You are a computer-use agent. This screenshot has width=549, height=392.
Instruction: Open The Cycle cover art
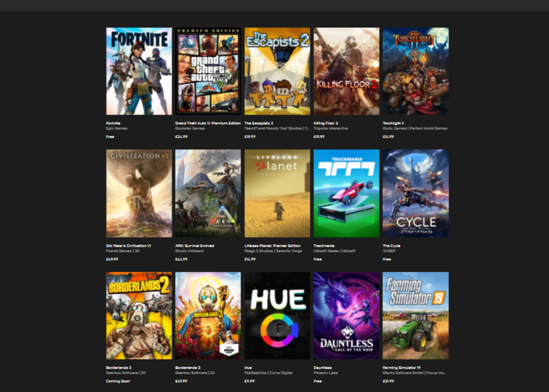(x=416, y=193)
